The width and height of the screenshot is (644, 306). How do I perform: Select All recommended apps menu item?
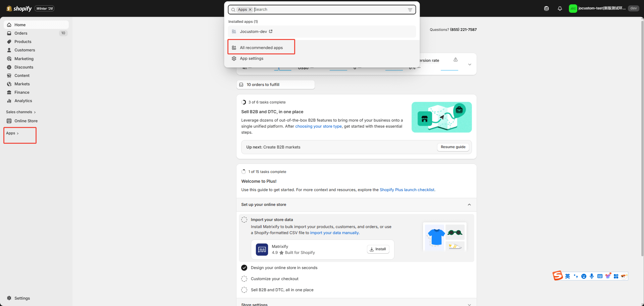click(261, 48)
